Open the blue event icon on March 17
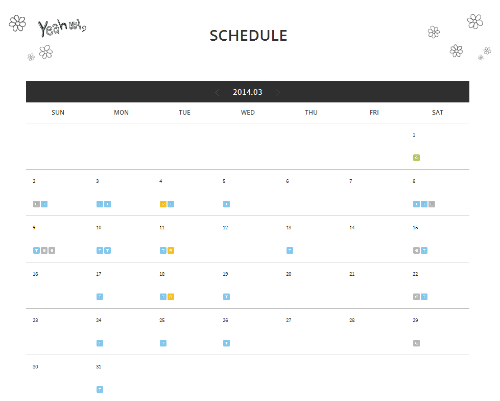The image size is (500, 401). coord(100,297)
